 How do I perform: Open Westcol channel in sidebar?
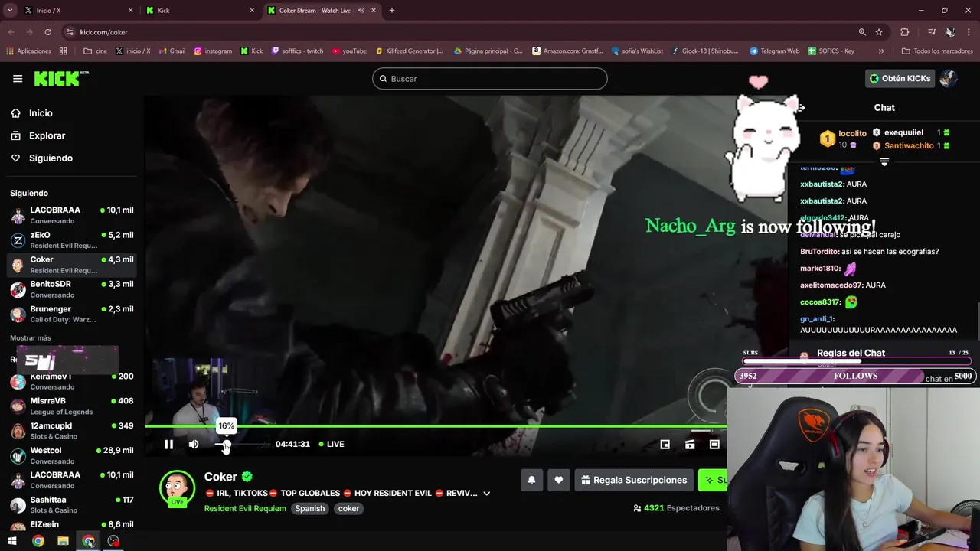pos(72,455)
